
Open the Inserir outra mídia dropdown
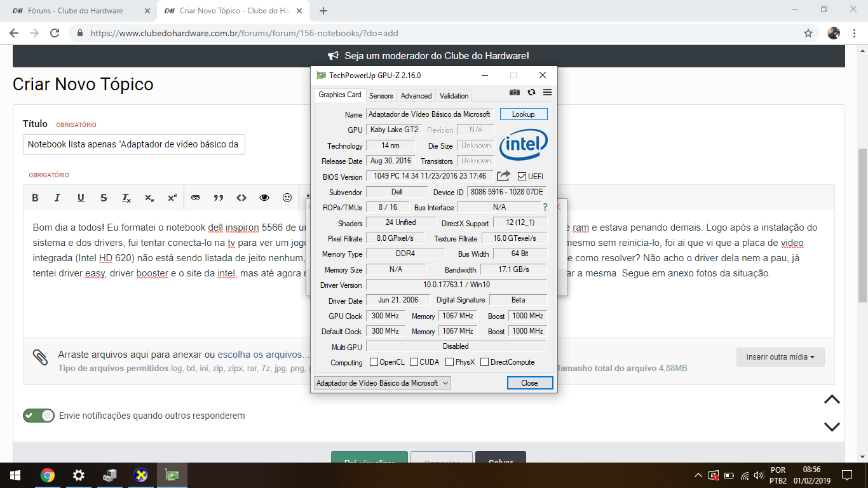click(780, 357)
